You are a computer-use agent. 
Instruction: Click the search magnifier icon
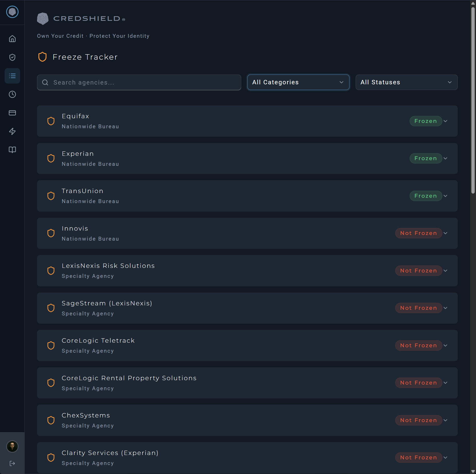pos(45,83)
